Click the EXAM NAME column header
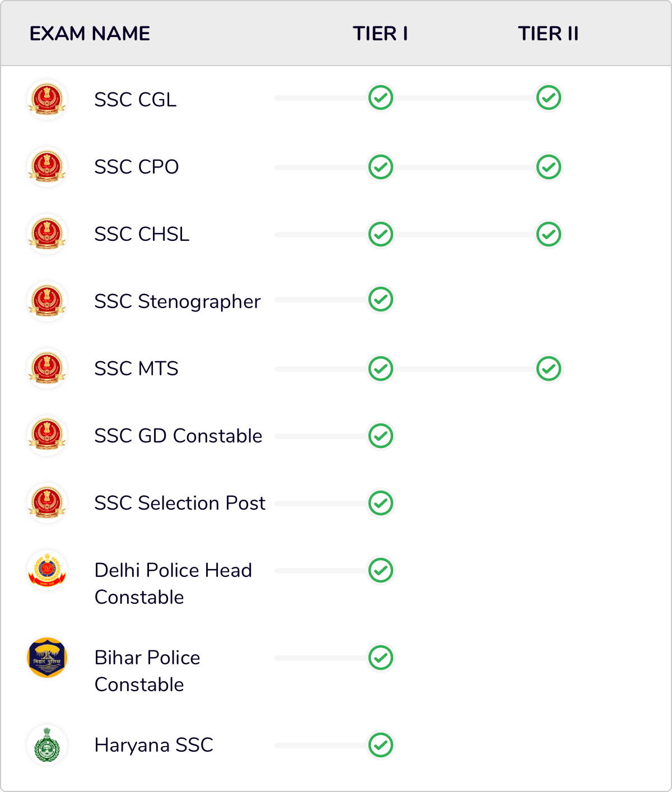This screenshot has width=672, height=792. [90, 34]
